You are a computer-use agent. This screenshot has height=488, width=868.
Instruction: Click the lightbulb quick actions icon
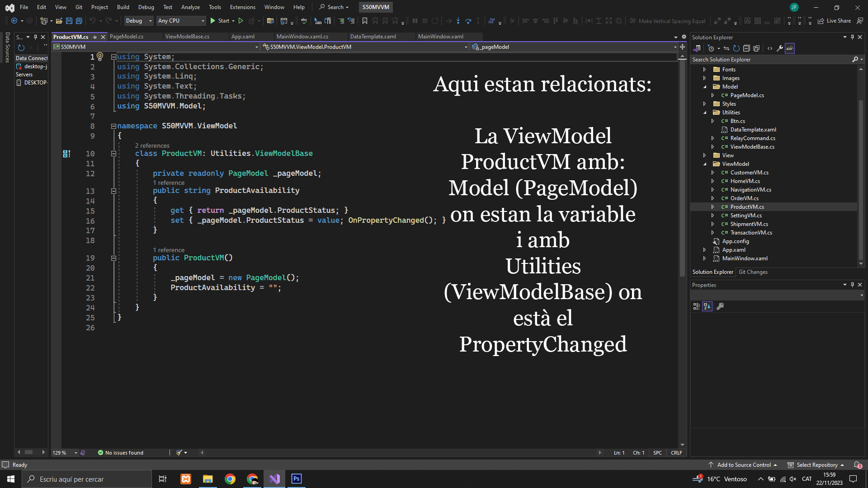[x=100, y=56]
